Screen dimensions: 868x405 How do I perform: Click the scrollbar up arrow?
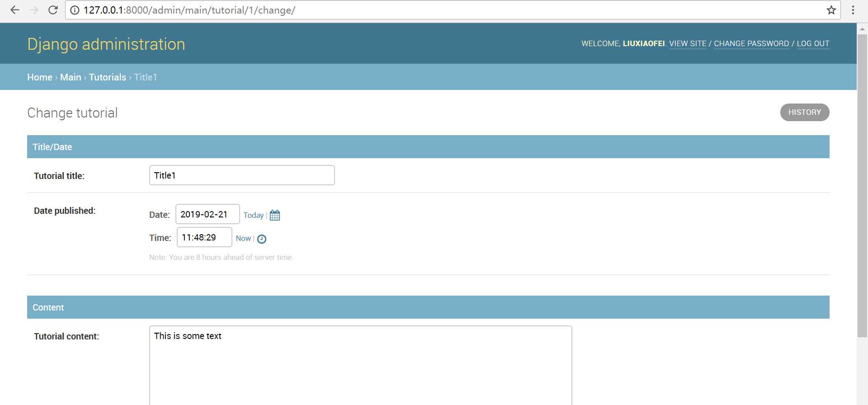pos(863,28)
